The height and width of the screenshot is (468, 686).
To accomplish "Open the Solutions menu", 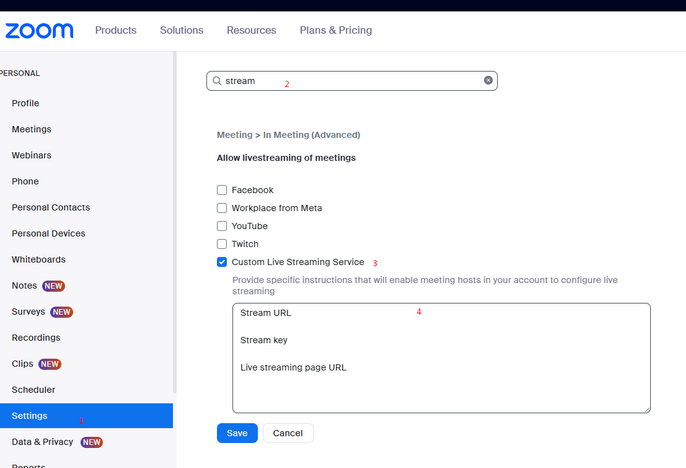I will (182, 30).
